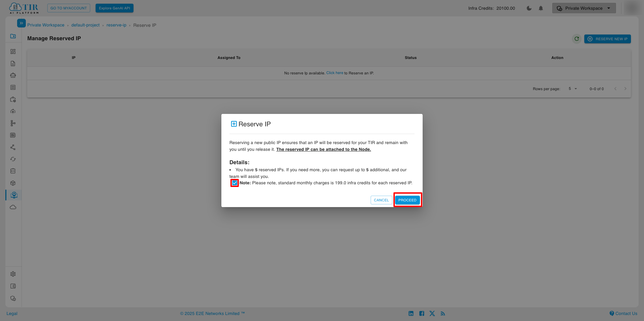Open the dashboard grid sidebar icon
Image resolution: width=644 pixels, height=321 pixels.
13,51
